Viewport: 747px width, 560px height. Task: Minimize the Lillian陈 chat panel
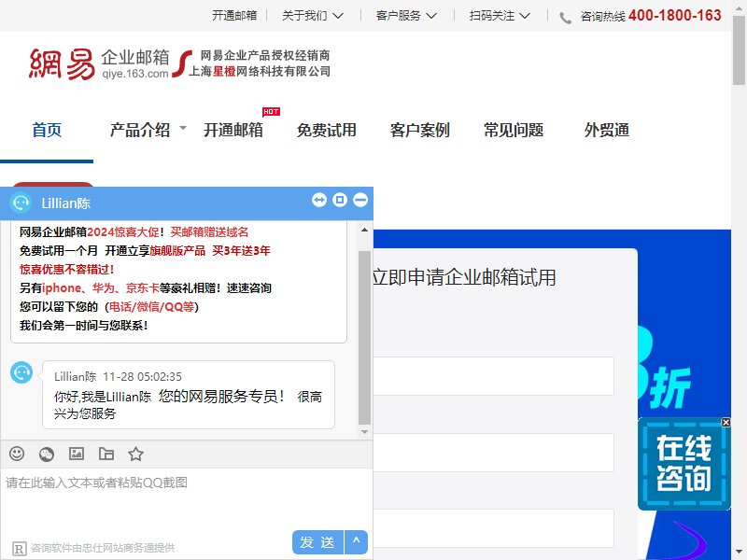[x=360, y=200]
